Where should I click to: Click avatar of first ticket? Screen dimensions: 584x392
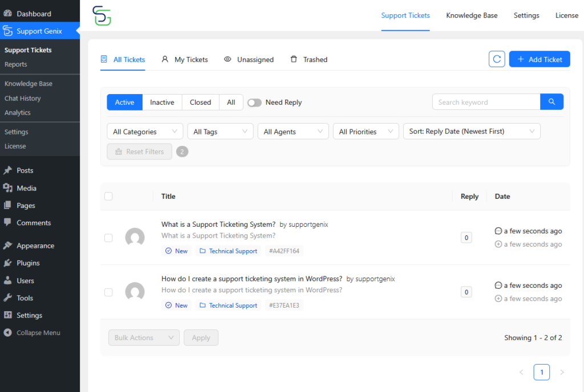click(x=135, y=238)
